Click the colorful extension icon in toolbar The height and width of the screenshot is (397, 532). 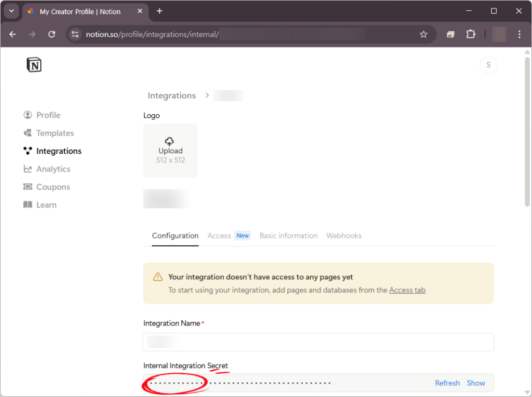click(451, 34)
